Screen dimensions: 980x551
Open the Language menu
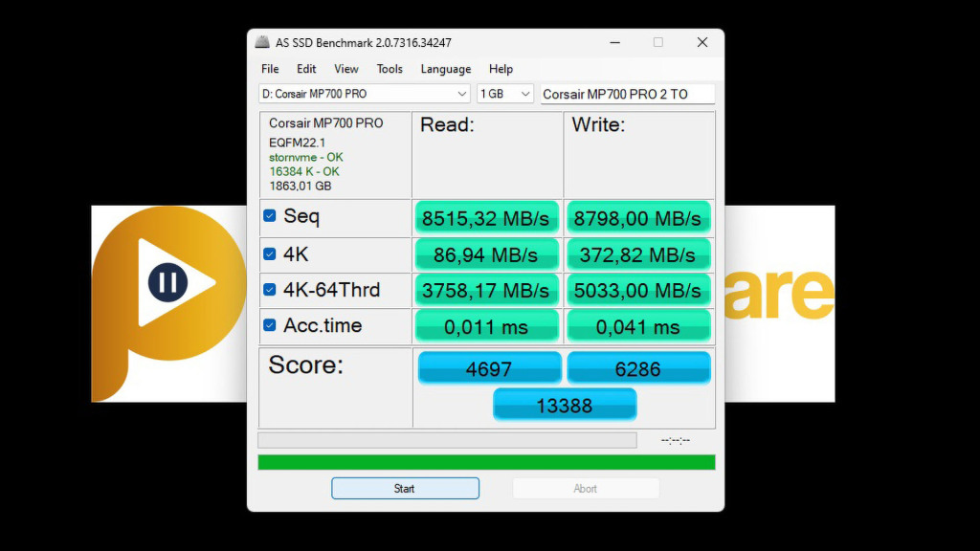[x=445, y=69]
